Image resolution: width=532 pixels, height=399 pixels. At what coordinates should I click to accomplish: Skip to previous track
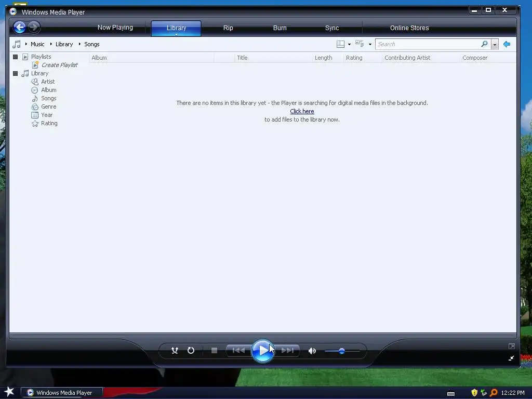pyautogui.click(x=238, y=351)
